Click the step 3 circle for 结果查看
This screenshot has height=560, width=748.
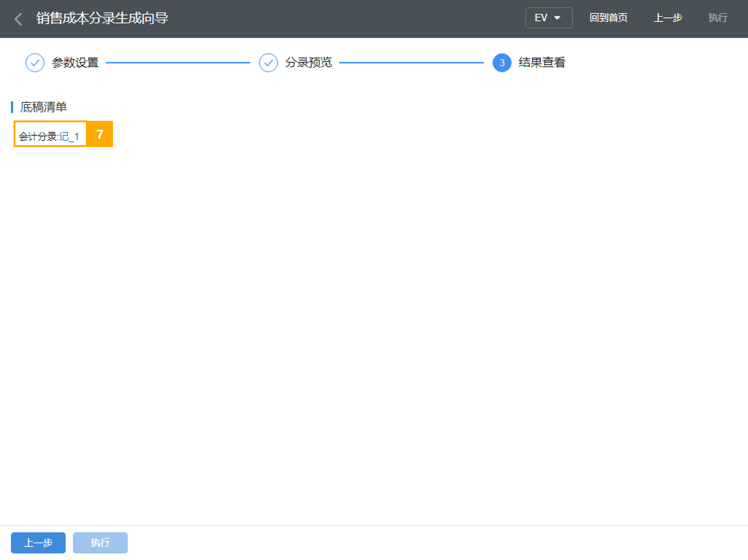coord(502,63)
